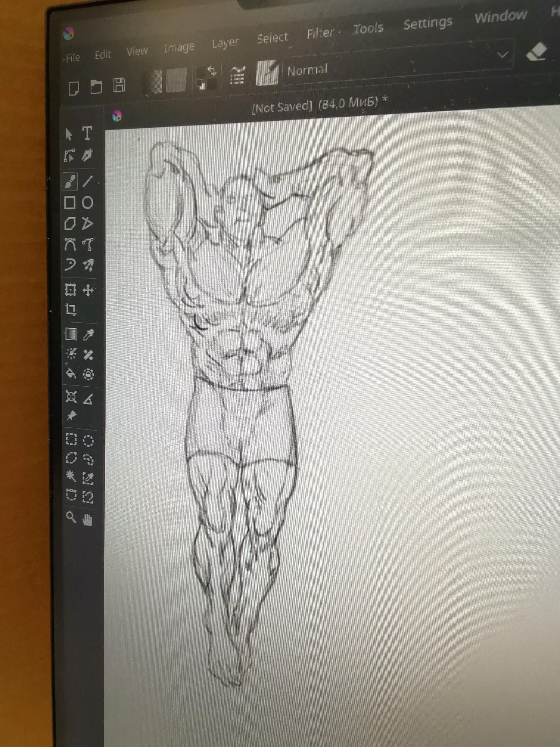Screen dimensions: 560x747
Task: Click the Open document folder button
Action: [x=96, y=87]
